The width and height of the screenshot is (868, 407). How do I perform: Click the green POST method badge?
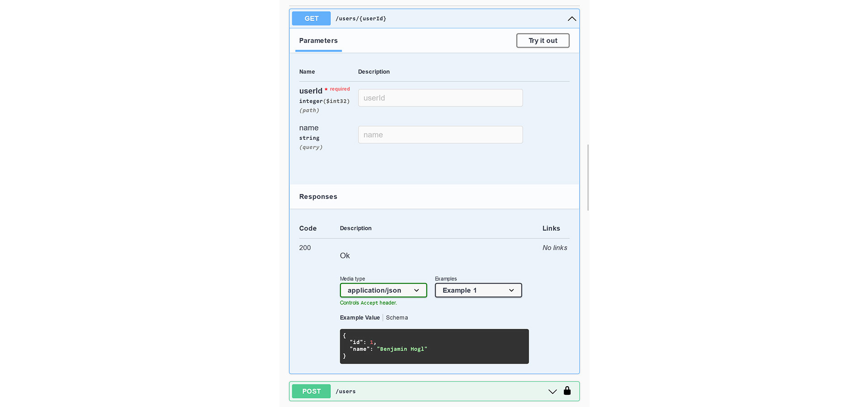(x=311, y=392)
